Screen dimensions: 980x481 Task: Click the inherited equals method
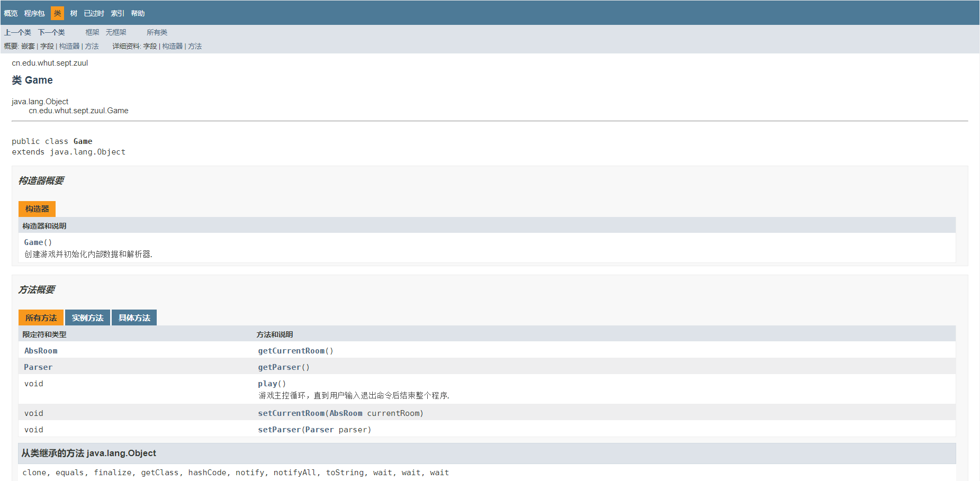click(69, 473)
